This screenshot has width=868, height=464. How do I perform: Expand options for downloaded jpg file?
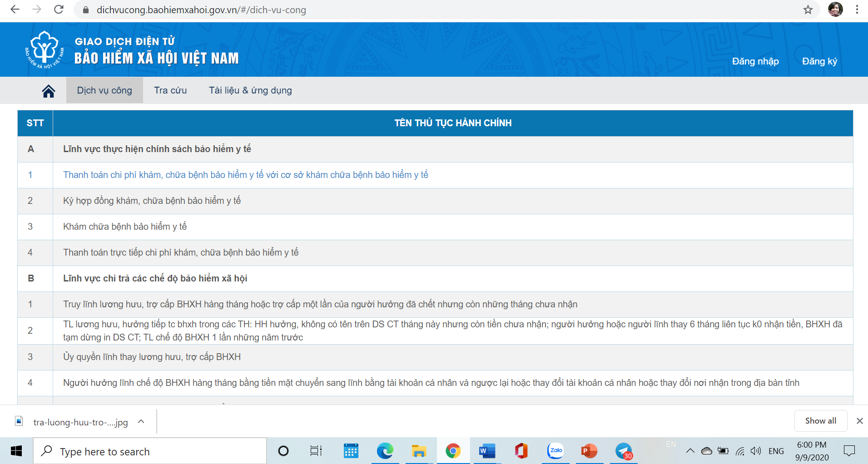click(141, 422)
